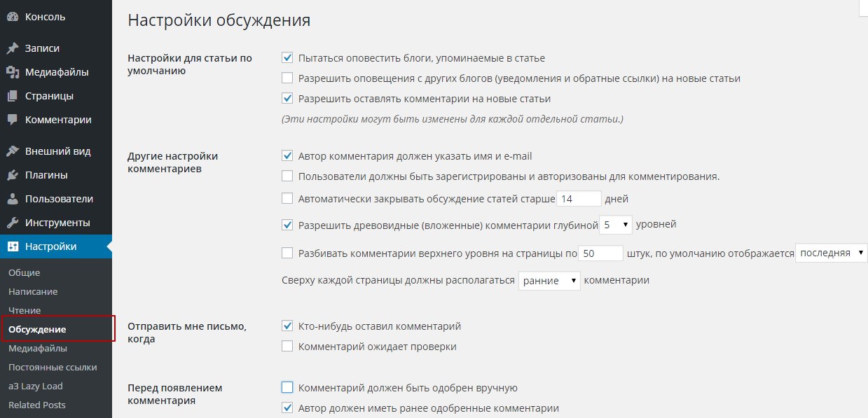
Task: Click the Страницы pages icon
Action: [12, 96]
